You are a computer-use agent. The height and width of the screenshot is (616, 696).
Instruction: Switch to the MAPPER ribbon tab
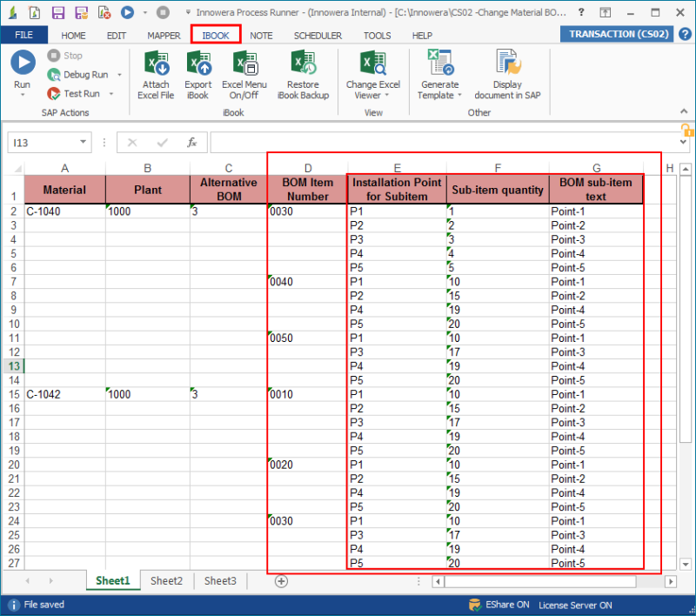(x=164, y=36)
